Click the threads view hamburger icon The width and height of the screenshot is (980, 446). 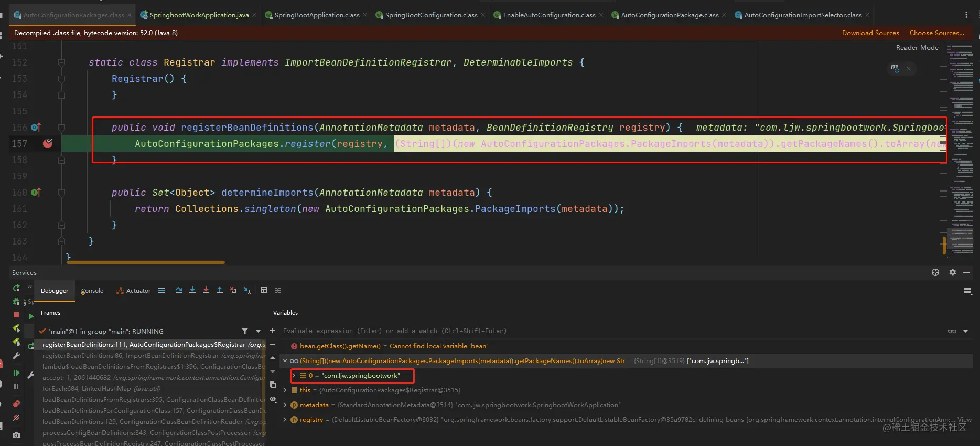point(161,290)
